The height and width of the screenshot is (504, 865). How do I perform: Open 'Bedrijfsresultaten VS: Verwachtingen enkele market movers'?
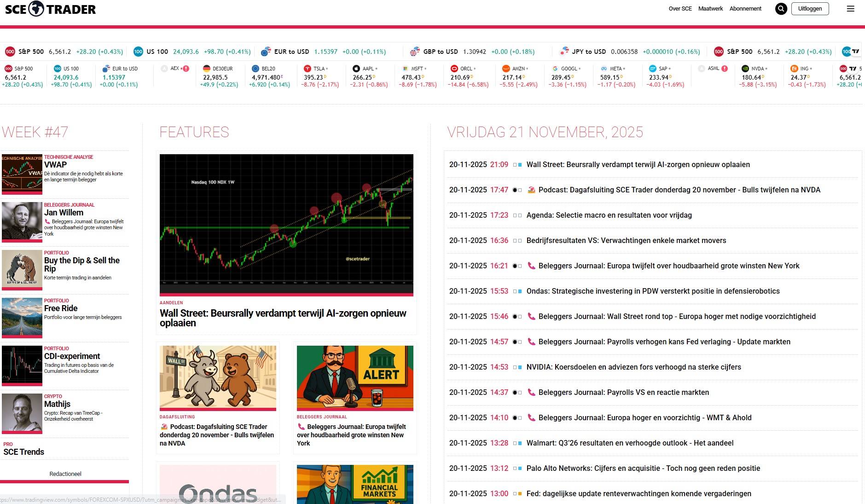pyautogui.click(x=626, y=240)
